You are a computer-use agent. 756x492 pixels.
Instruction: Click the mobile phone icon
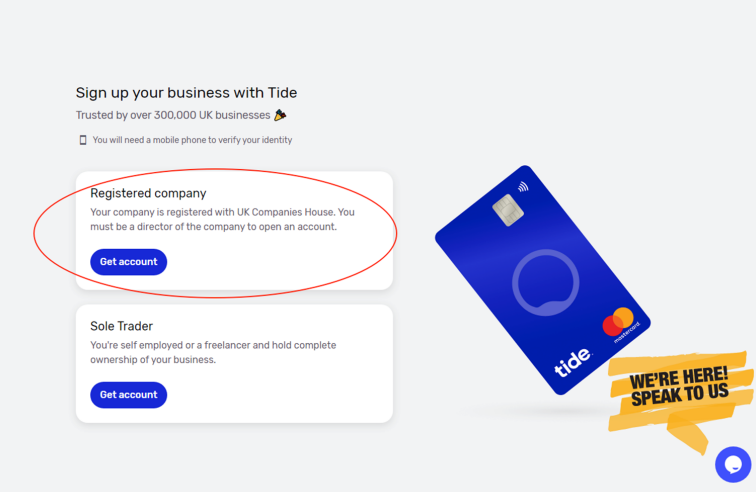point(83,140)
